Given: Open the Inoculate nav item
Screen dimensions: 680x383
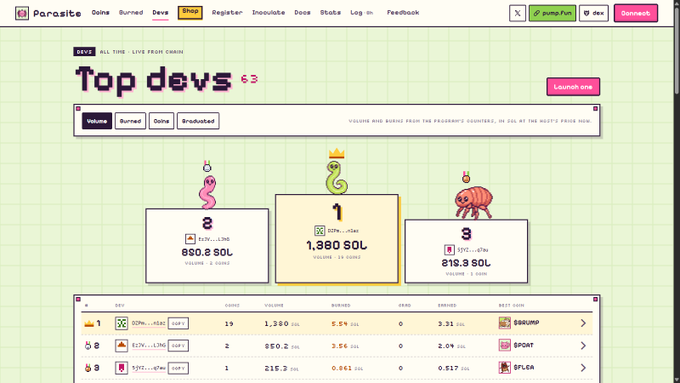Looking at the screenshot, I should (x=268, y=13).
